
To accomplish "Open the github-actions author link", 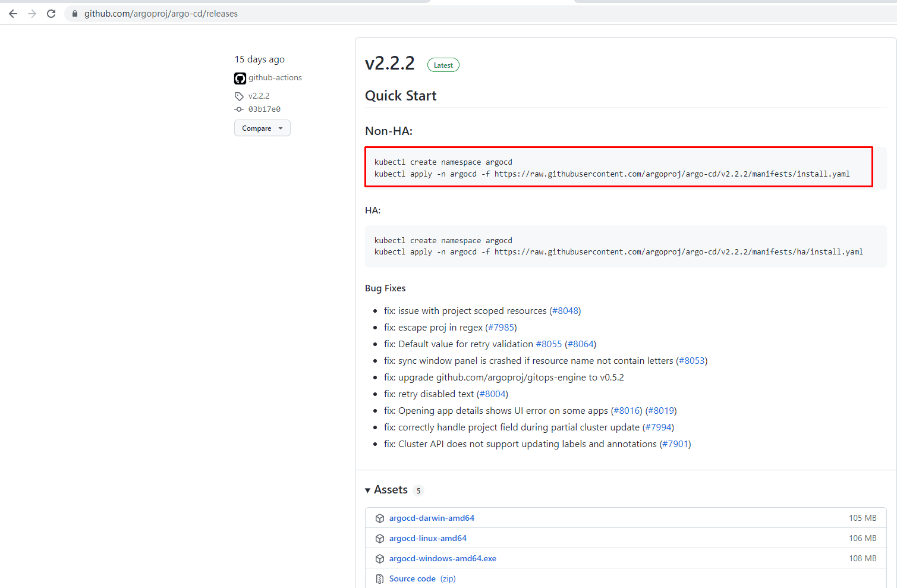I will coord(275,78).
